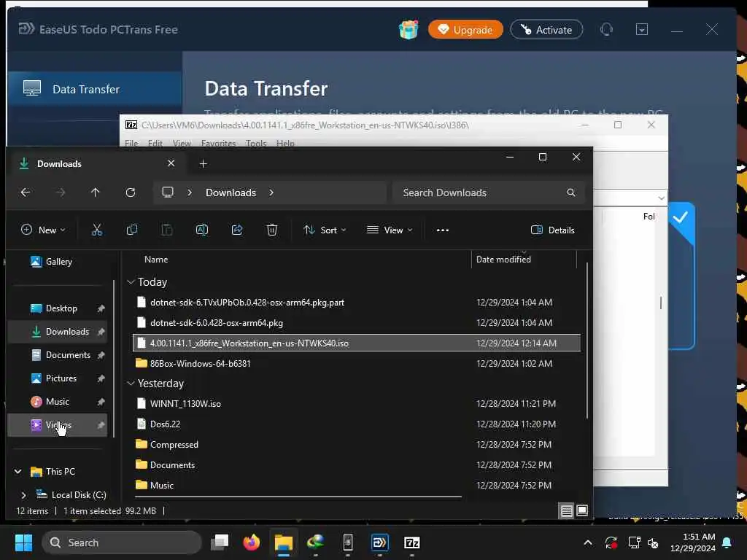Collapse the Today group
Image resolution: width=747 pixels, height=560 pixels.
point(131,282)
